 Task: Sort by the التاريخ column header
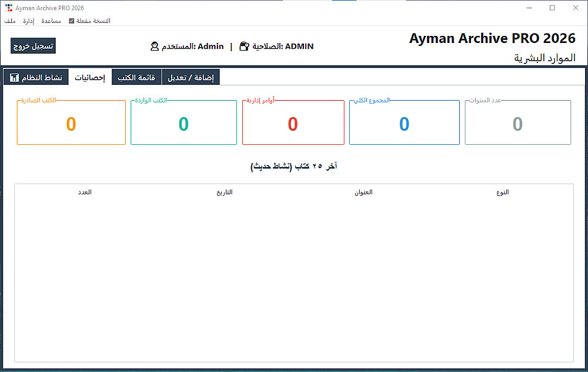[x=224, y=192]
